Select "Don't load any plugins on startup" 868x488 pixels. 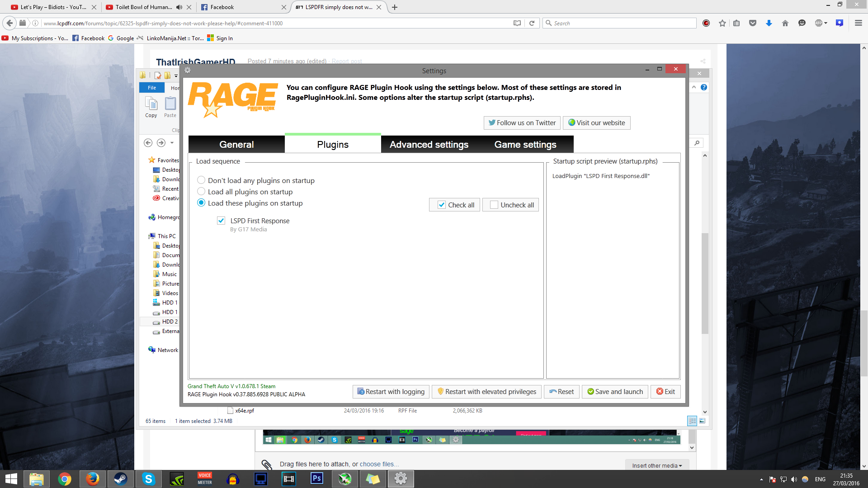tap(201, 180)
